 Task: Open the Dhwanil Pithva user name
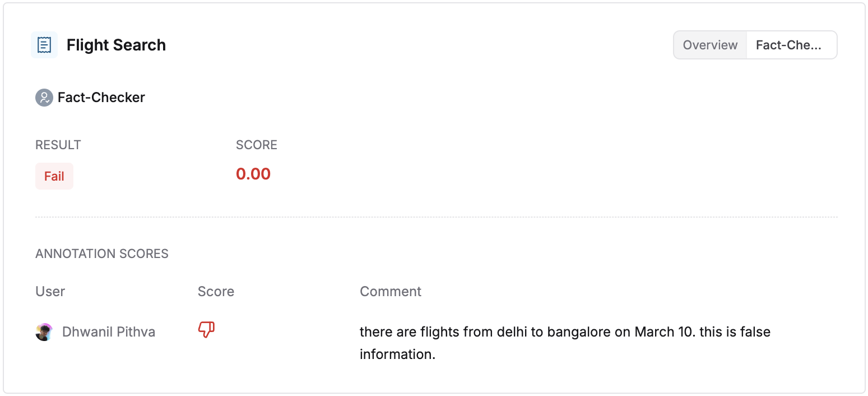coord(109,332)
